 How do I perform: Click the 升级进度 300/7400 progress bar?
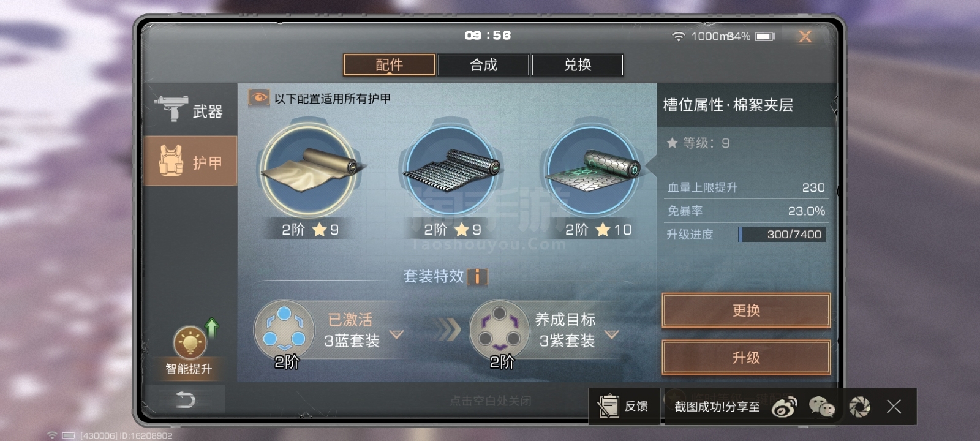pos(783,235)
